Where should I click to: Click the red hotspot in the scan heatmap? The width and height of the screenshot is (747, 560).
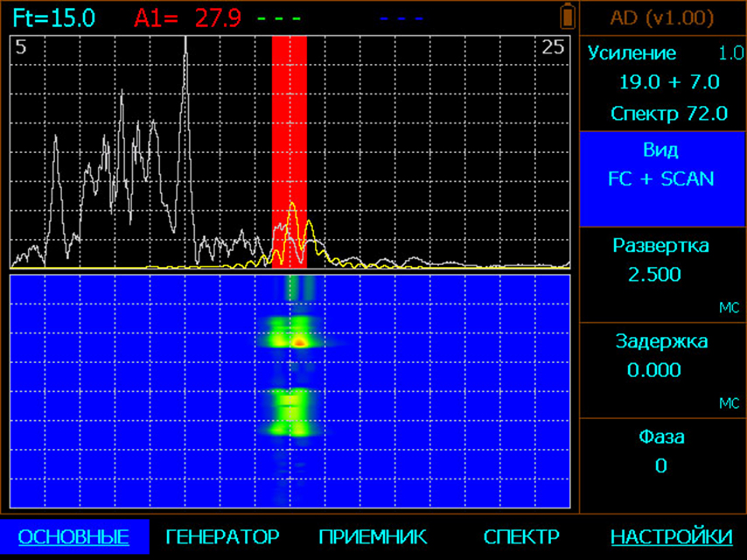299,342
